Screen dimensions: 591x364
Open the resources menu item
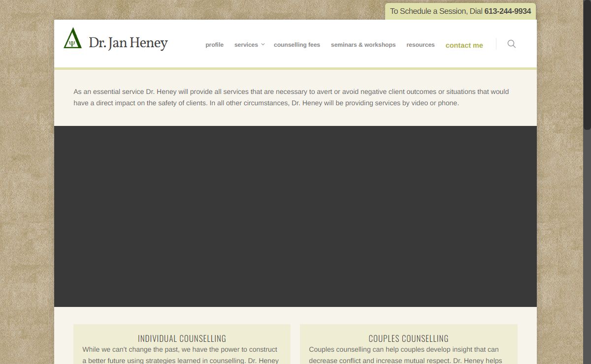tap(421, 45)
